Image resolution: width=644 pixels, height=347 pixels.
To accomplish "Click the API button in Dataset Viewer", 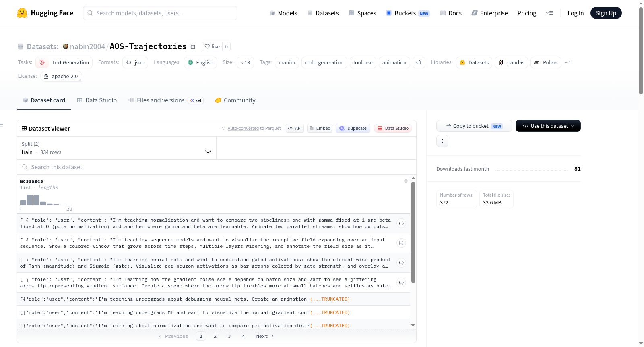I will 295,128.
